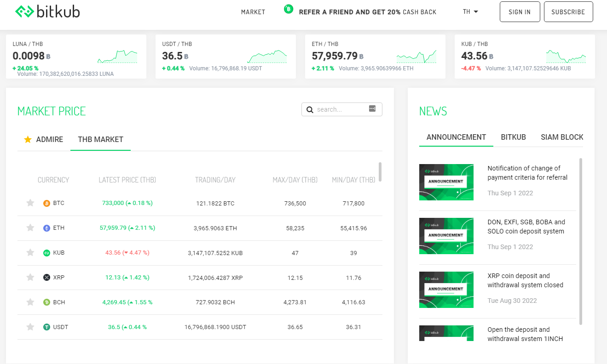Image resolution: width=607 pixels, height=364 pixels.
Task: Open thumbnail of 1INCH withdrawal announcement
Action: pyautogui.click(x=446, y=333)
